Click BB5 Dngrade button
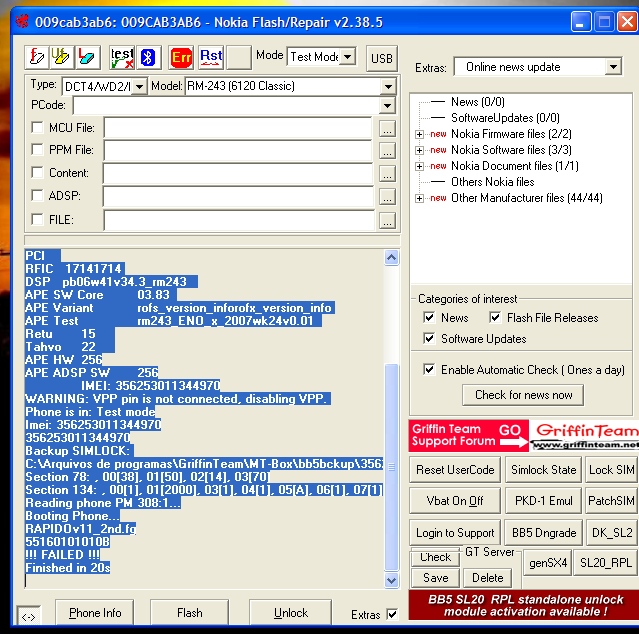The width and height of the screenshot is (639, 634). click(544, 533)
